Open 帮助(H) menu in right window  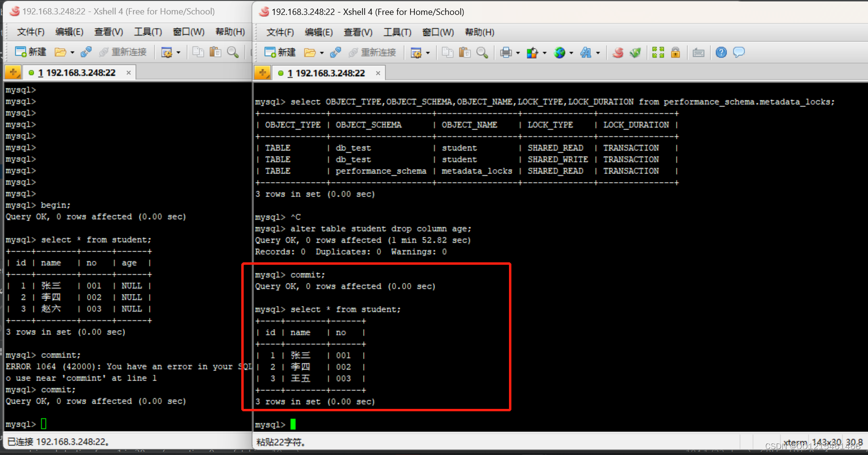tap(479, 32)
